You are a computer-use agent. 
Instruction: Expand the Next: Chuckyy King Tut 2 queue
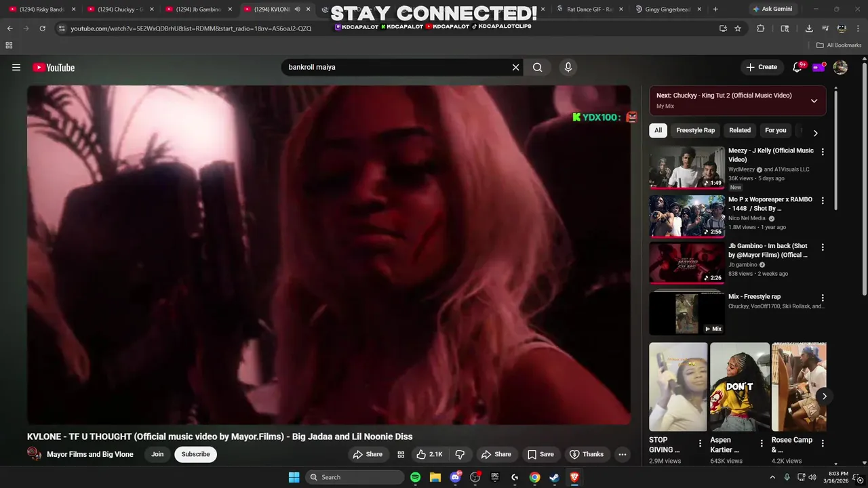tap(814, 101)
